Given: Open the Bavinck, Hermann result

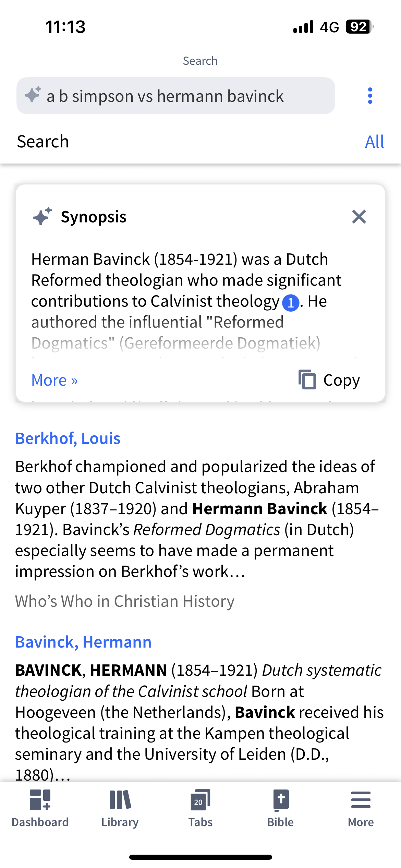Looking at the screenshot, I should 83,642.
